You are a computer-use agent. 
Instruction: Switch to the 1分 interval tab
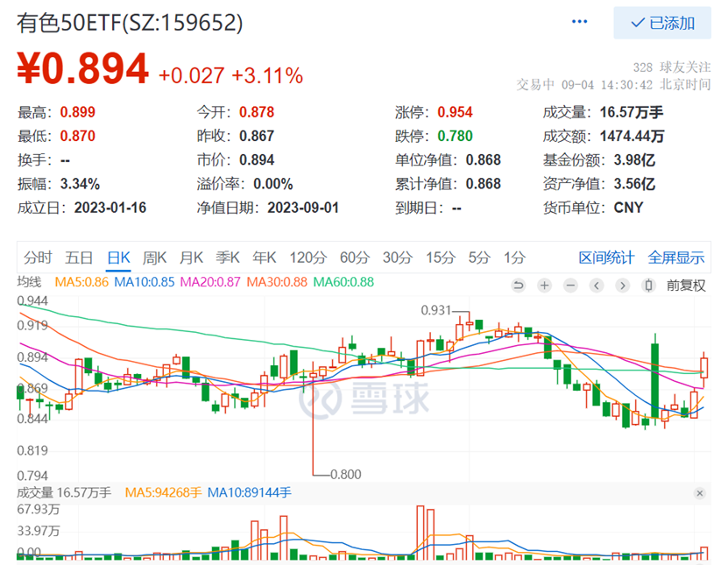tap(514, 258)
